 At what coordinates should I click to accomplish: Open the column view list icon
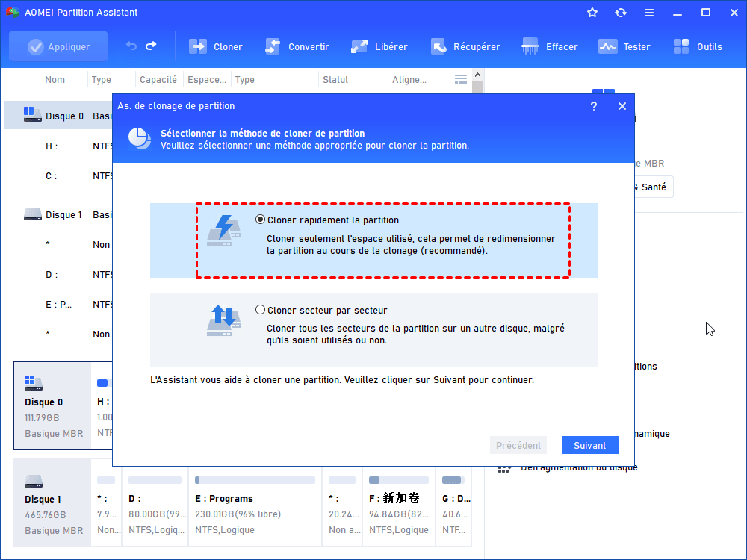coord(461,80)
